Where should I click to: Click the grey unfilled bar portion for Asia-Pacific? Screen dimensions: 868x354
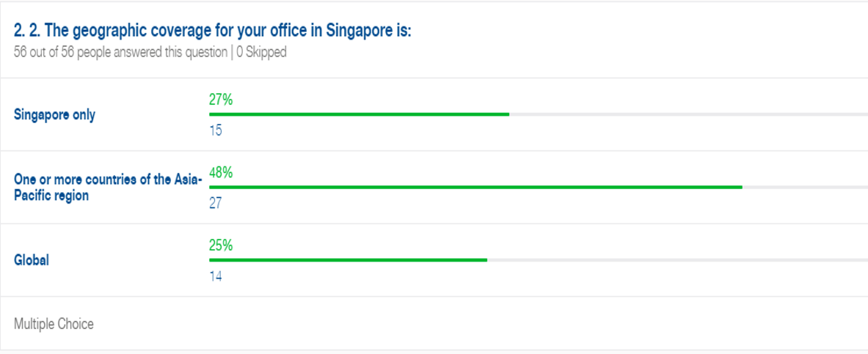(805, 187)
